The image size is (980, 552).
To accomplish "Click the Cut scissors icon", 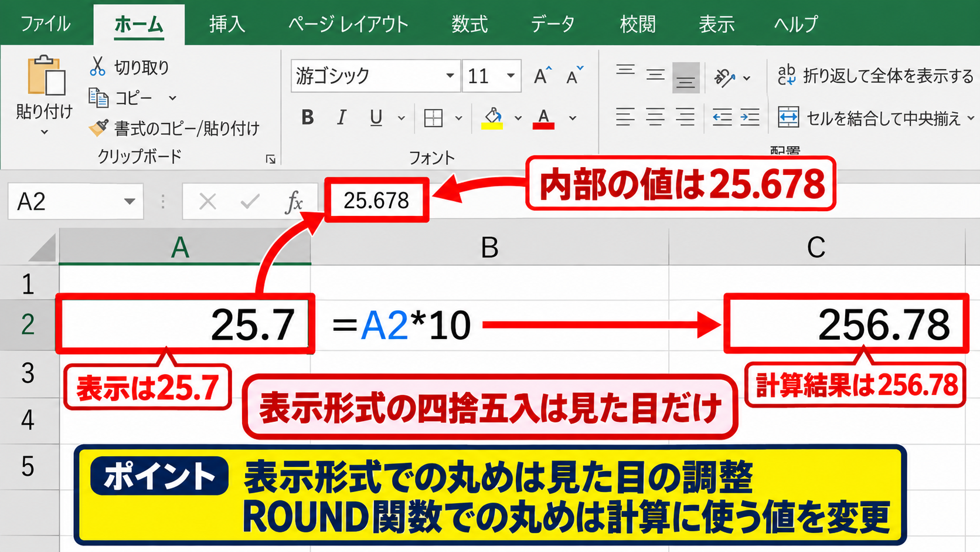I will [x=97, y=66].
